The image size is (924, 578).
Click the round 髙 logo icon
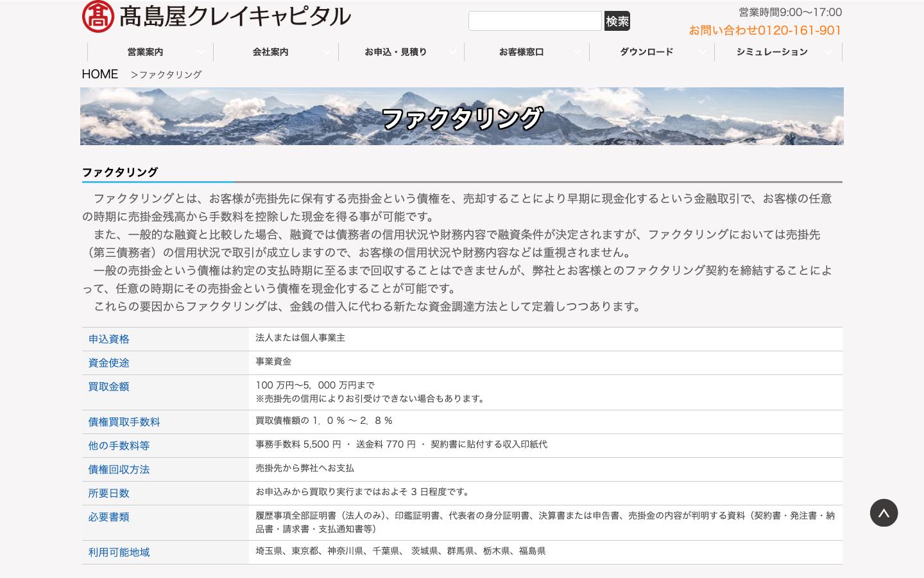(98, 16)
